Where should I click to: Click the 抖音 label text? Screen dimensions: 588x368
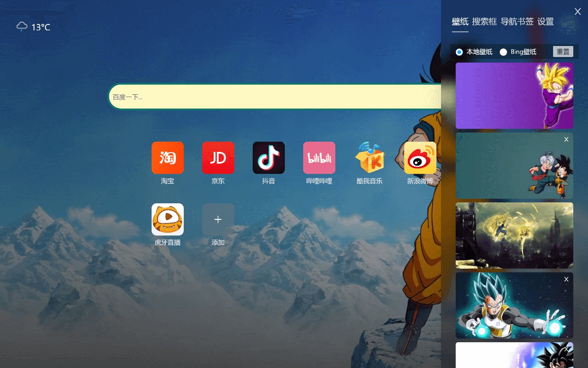pyautogui.click(x=269, y=181)
